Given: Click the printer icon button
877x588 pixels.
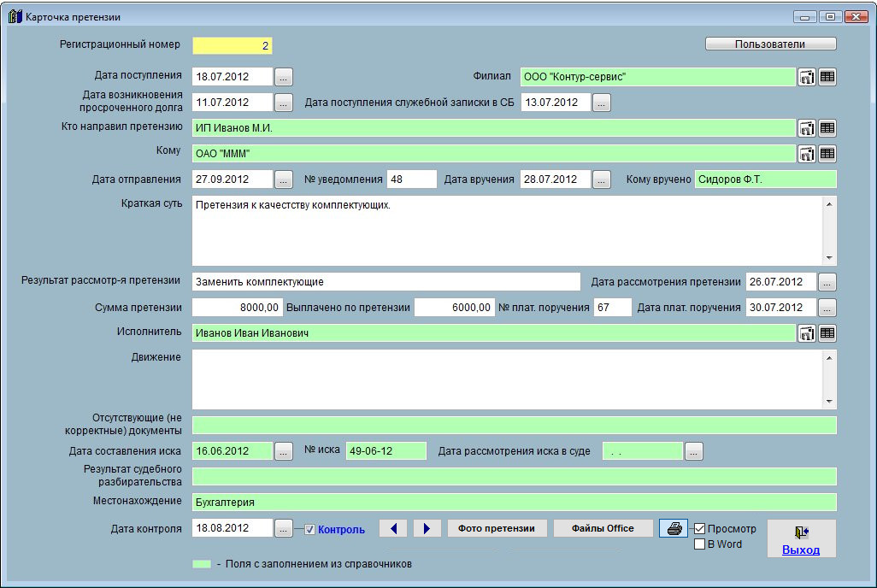Looking at the screenshot, I should [674, 529].
